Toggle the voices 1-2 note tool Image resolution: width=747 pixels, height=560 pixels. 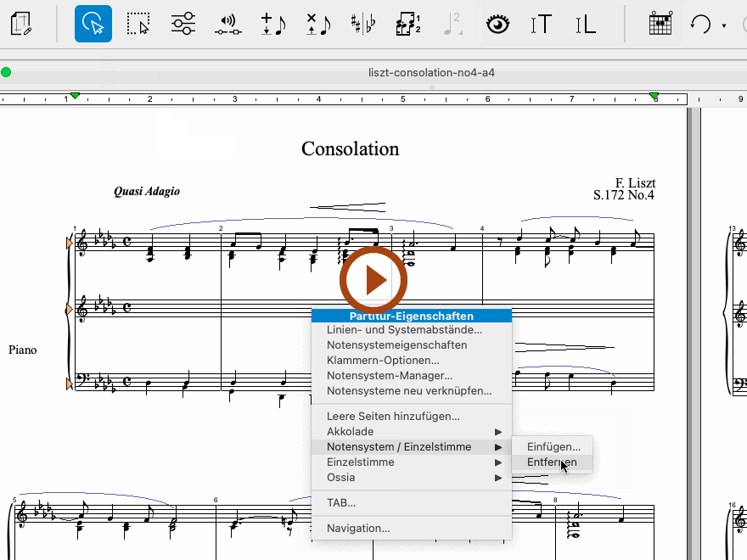pyautogui.click(x=408, y=24)
